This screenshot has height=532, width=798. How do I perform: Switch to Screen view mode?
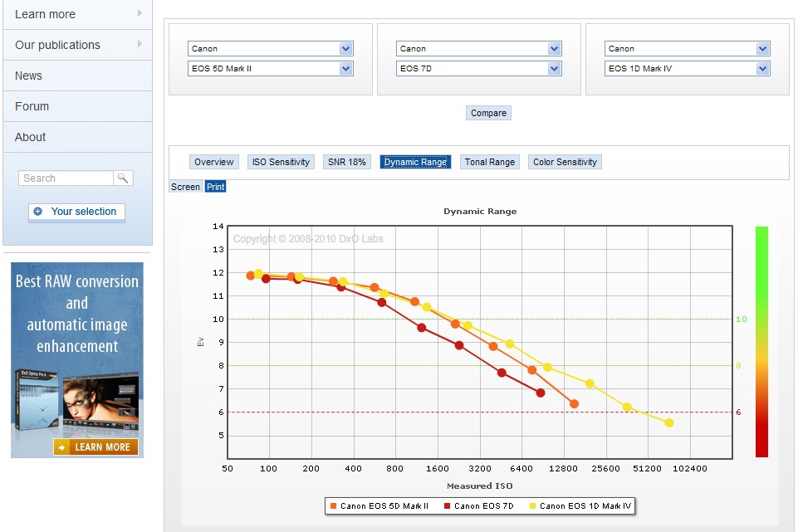tap(185, 187)
